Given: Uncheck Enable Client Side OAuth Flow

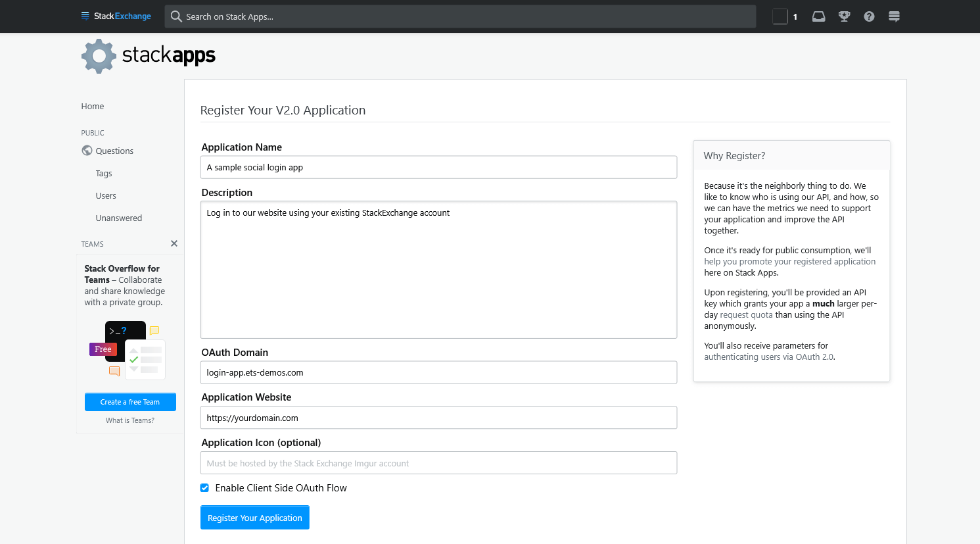Looking at the screenshot, I should click(204, 488).
